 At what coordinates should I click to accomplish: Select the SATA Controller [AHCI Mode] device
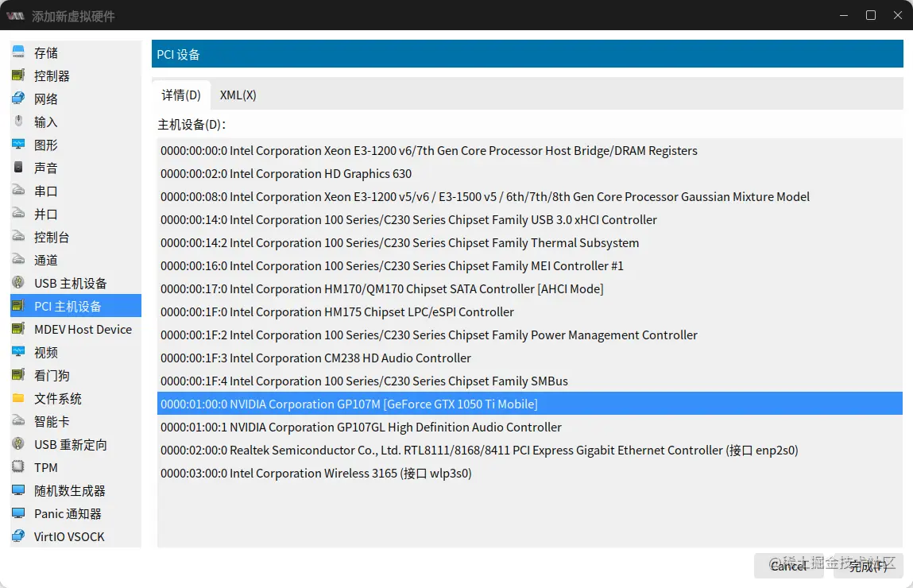tap(530, 288)
